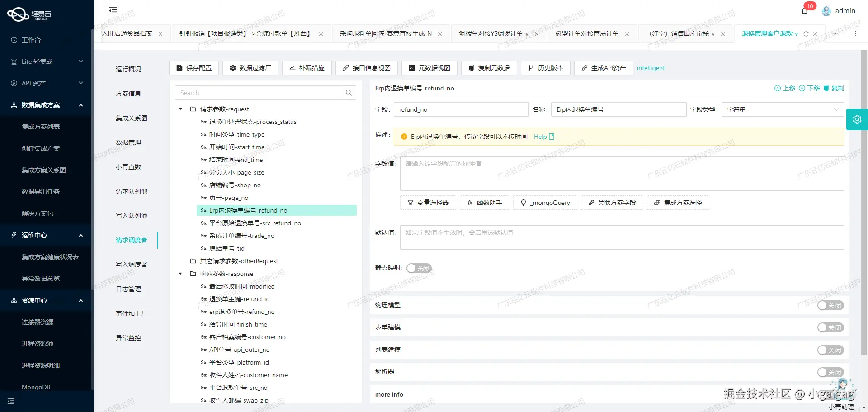Viewport: 868px width, 412px height.
Task: Click the Help link in description
Action: coord(541,137)
